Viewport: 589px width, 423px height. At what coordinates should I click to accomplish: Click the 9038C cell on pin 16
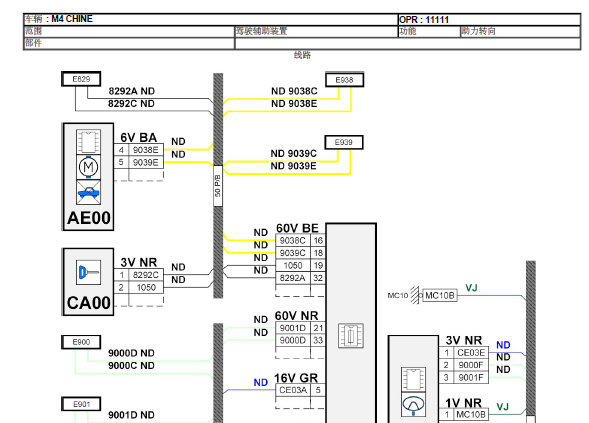(293, 240)
